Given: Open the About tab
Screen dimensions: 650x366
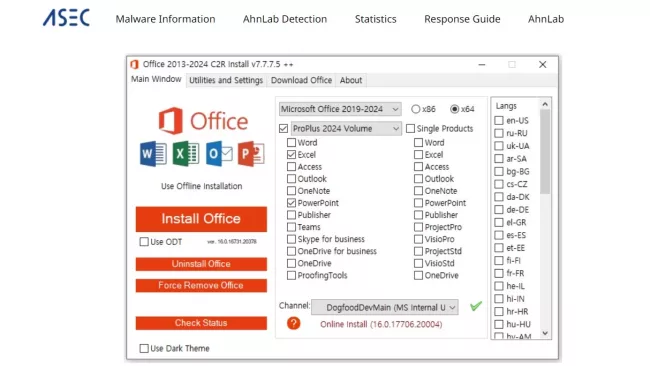Looking at the screenshot, I should 351,80.
